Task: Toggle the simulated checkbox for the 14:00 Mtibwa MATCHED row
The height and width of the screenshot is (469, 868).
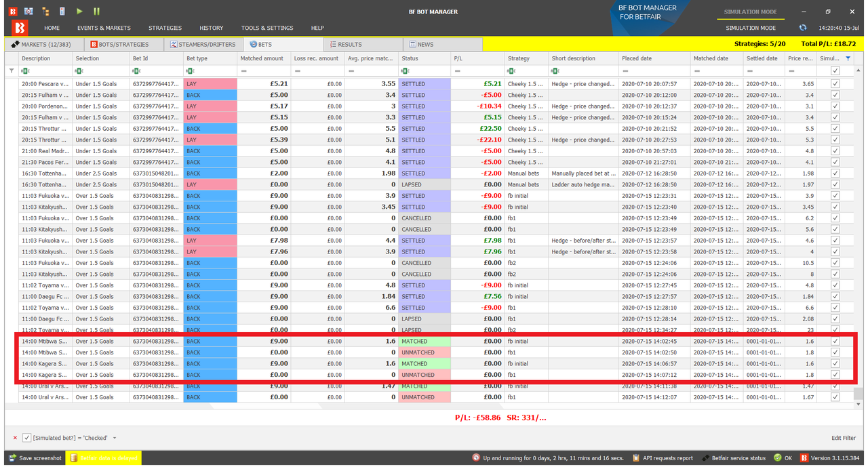Action: (835, 342)
